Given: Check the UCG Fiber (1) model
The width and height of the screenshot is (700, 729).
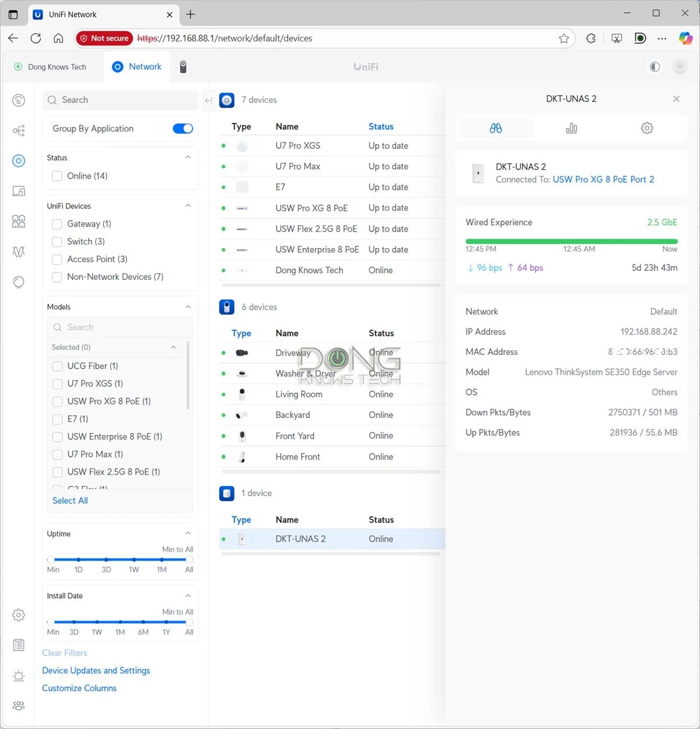Looking at the screenshot, I should (57, 366).
